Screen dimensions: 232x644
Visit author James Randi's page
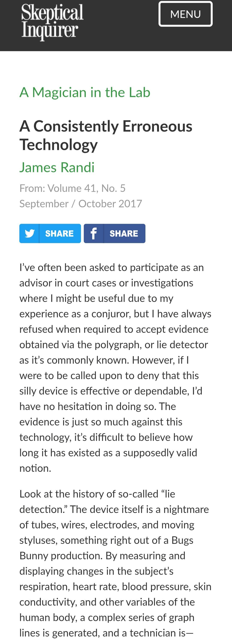[x=57, y=167]
